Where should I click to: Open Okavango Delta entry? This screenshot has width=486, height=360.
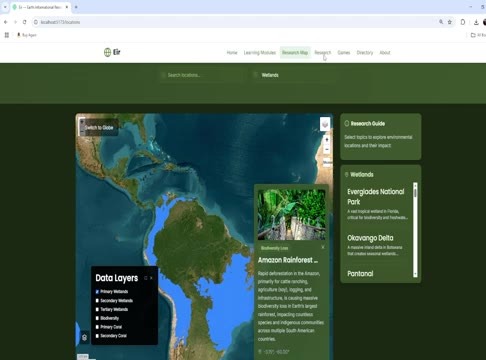(x=378, y=245)
